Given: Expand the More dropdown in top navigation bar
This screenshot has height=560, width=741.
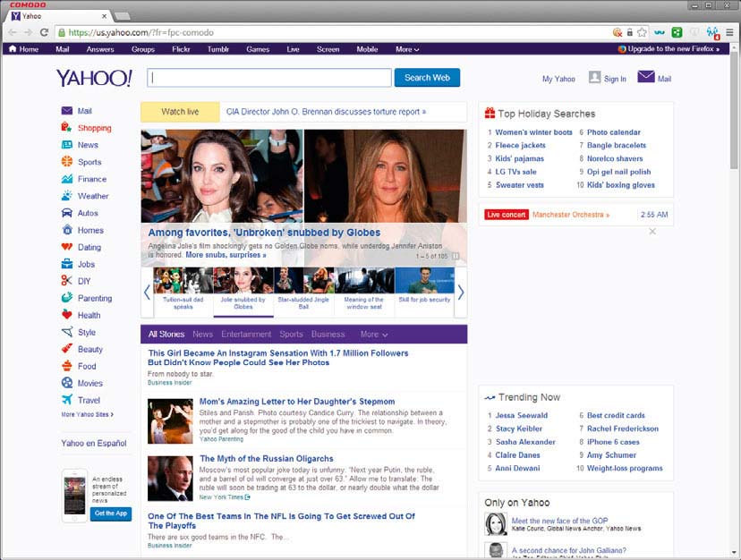Looking at the screenshot, I should pyautogui.click(x=407, y=49).
